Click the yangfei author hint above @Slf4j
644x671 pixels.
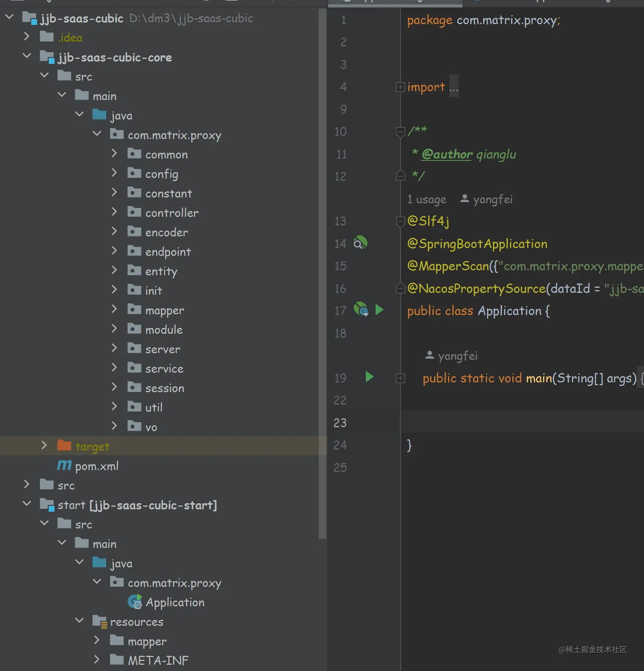[x=492, y=199]
